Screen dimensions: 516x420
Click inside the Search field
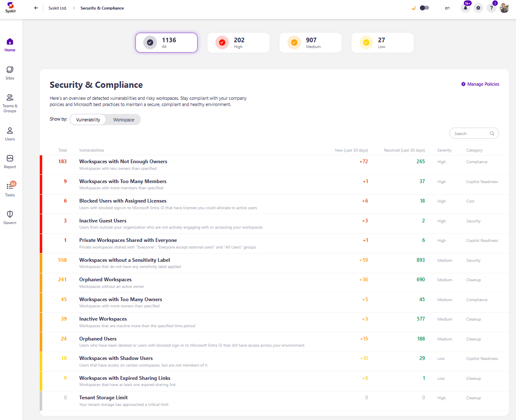[x=472, y=133]
